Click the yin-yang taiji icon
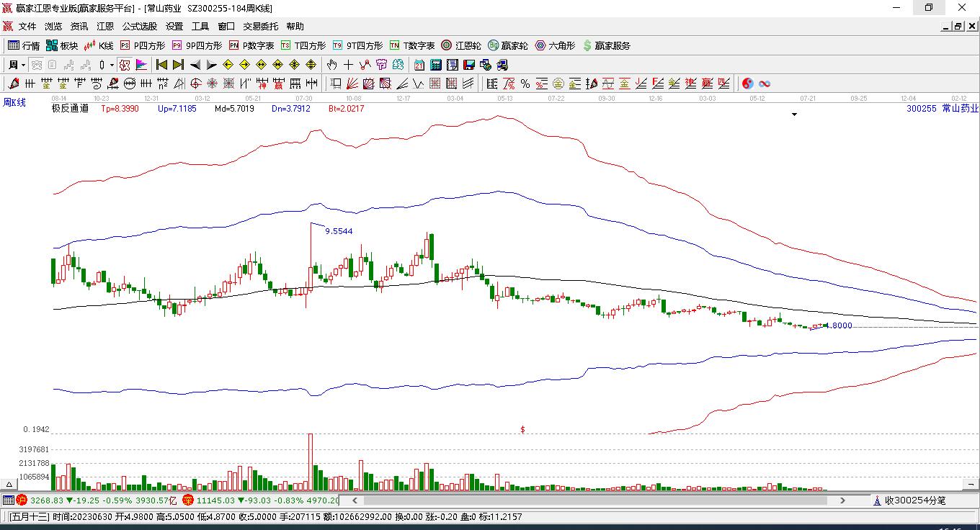The width and height of the screenshot is (980, 530). tap(748, 84)
